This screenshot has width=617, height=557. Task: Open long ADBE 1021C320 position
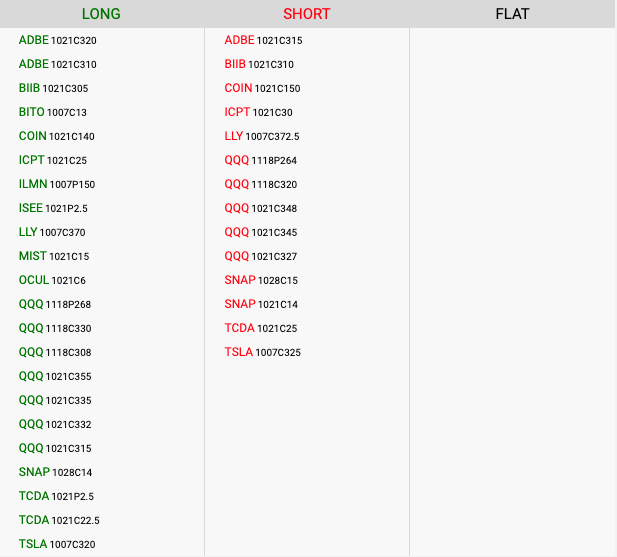[58, 40]
